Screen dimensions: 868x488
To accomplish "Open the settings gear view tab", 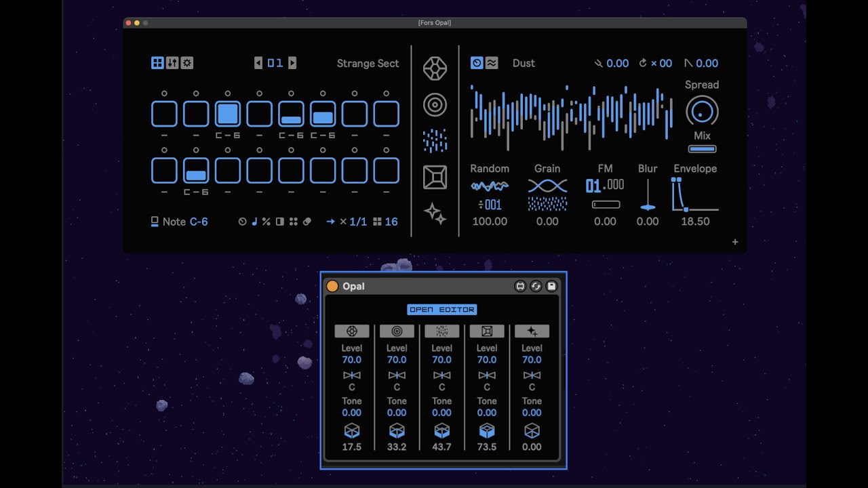I will [187, 63].
